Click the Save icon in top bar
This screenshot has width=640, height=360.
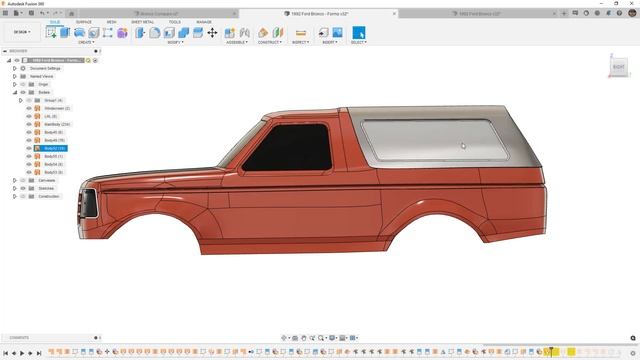[31, 13]
